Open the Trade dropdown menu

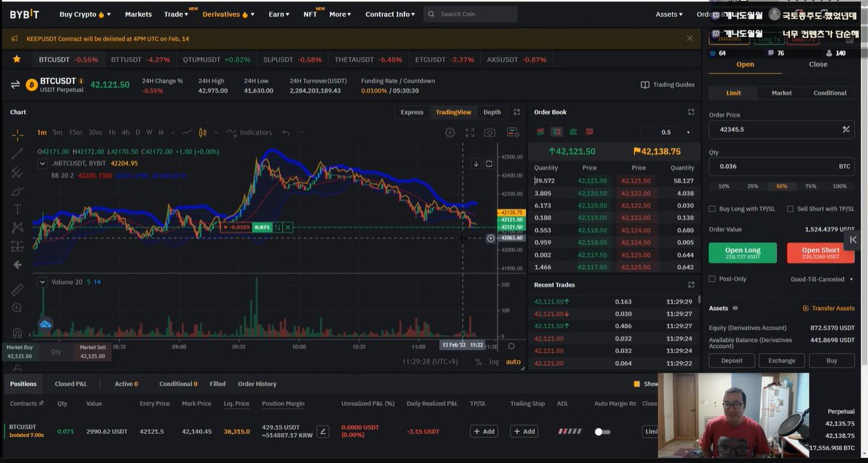tap(176, 14)
